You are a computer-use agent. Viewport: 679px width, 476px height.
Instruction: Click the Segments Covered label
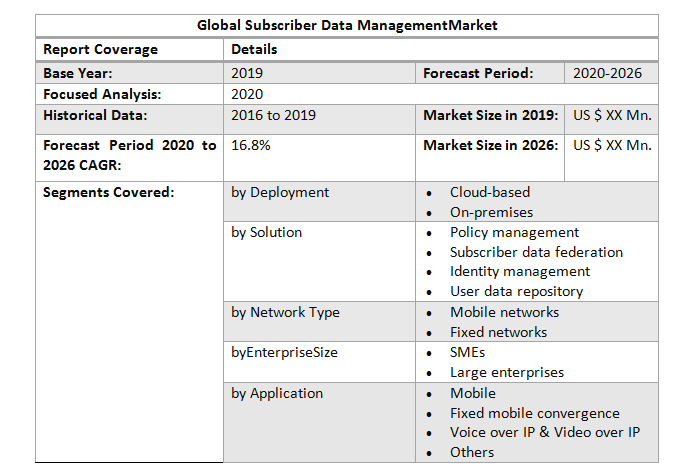point(109,192)
